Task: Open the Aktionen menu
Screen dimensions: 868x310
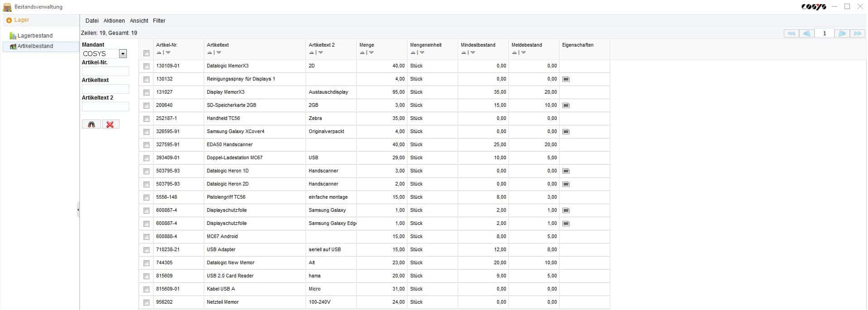Action: [x=114, y=21]
